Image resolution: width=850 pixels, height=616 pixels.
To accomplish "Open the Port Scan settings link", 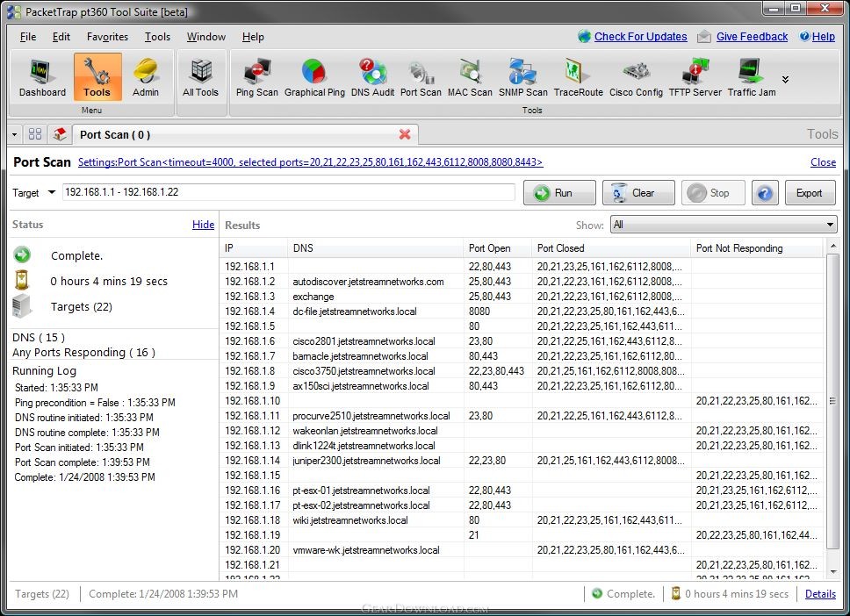I will coord(310,162).
